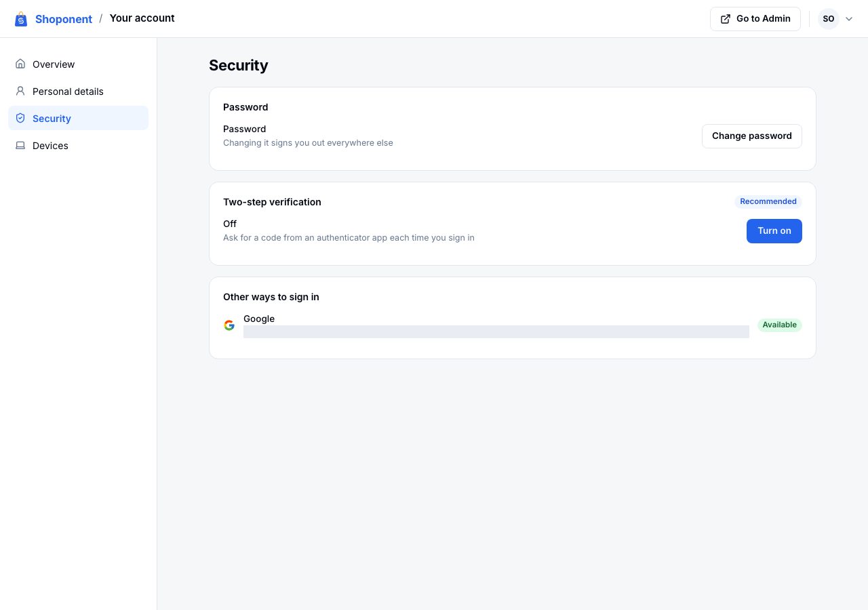Click the shield icon beside Security

click(x=20, y=118)
